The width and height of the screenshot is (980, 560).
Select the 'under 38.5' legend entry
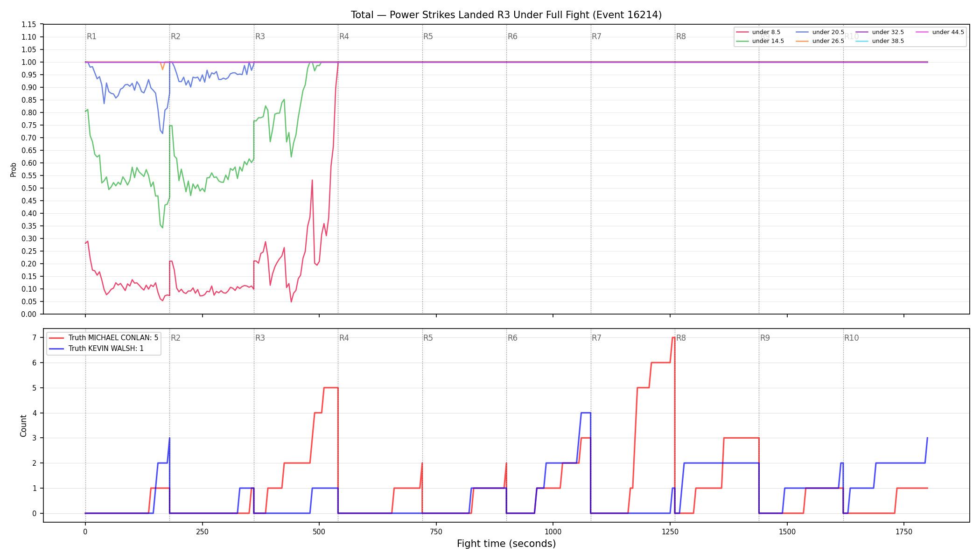(880, 41)
